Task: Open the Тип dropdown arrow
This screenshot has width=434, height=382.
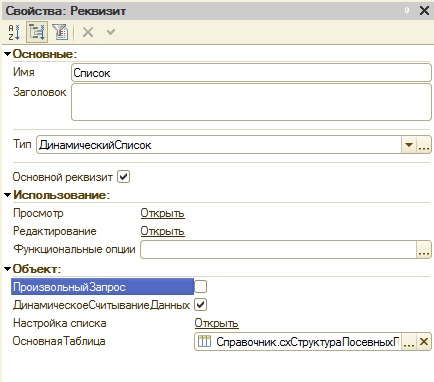Action: click(409, 145)
